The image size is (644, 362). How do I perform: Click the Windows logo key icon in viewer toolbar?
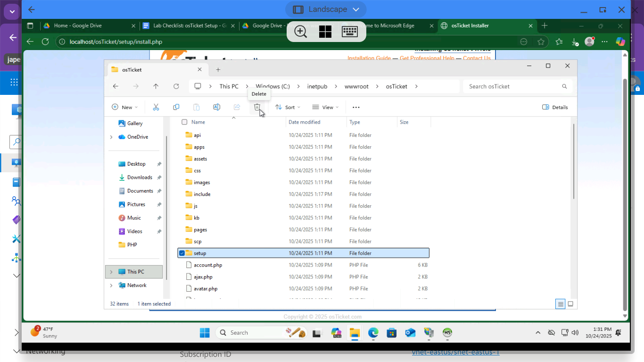[325, 32]
